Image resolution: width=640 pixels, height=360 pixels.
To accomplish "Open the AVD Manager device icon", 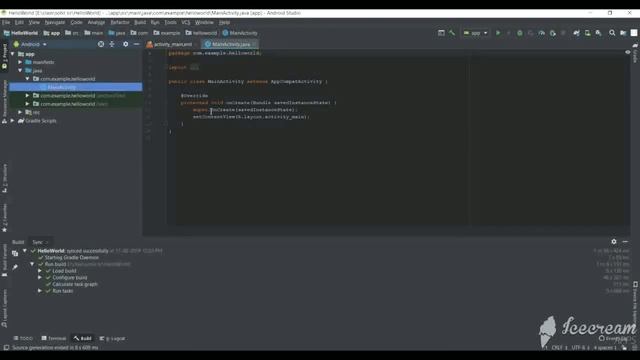I will [587, 33].
